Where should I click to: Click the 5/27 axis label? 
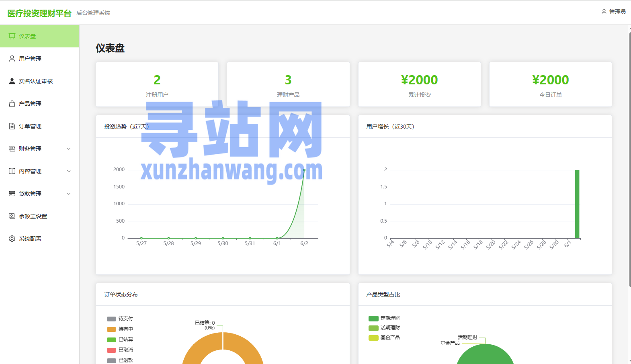[x=141, y=243]
